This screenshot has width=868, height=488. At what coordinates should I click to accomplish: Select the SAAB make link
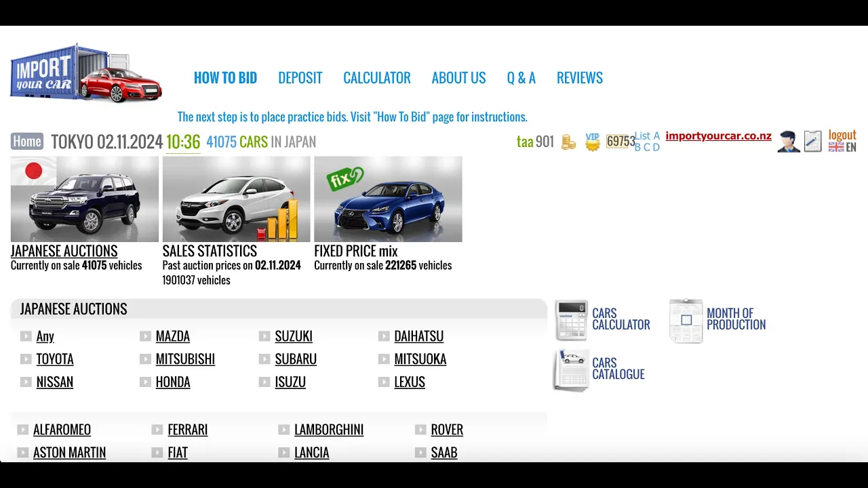(444, 453)
